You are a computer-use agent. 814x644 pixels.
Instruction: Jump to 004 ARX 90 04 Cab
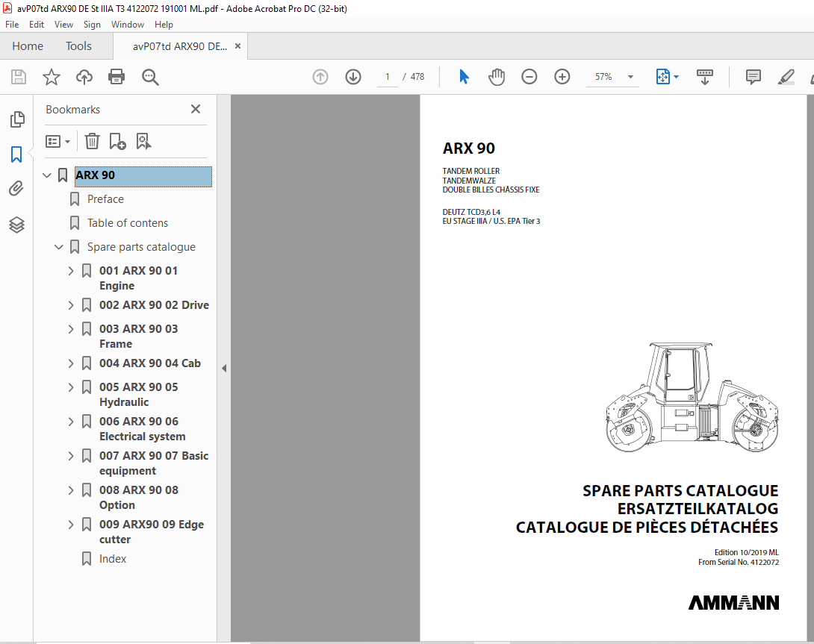[150, 363]
